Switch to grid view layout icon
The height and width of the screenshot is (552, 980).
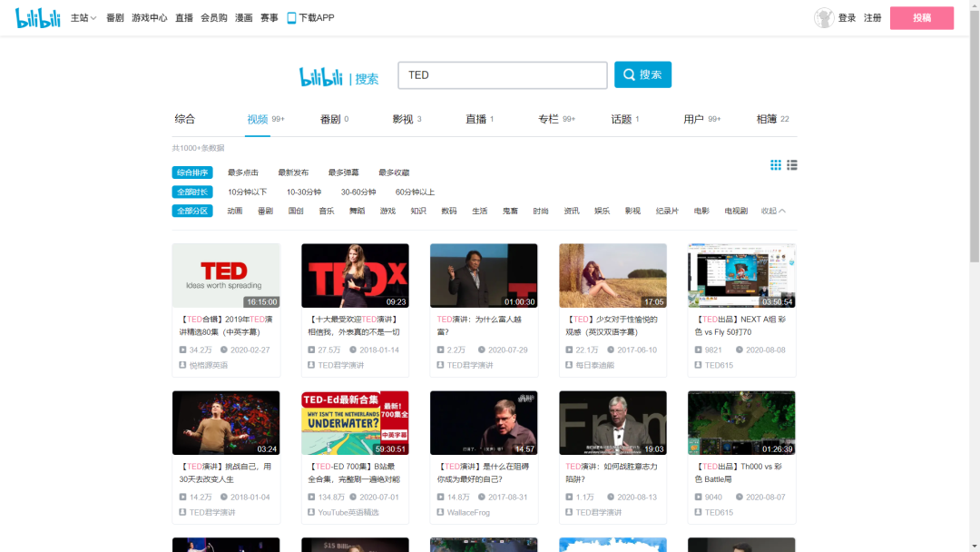(x=776, y=165)
